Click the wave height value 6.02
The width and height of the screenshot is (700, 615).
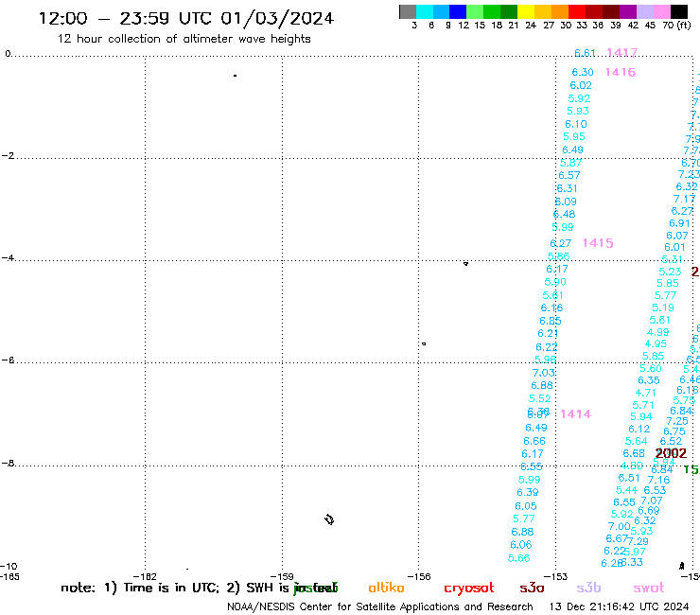pyautogui.click(x=581, y=85)
